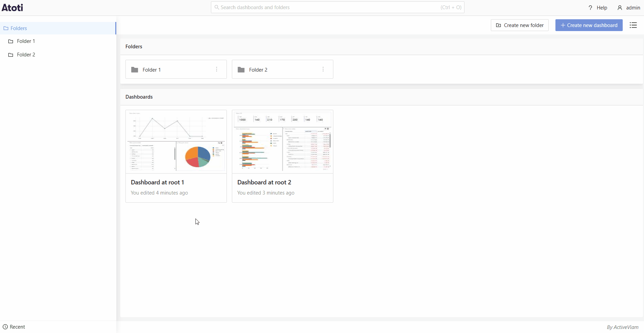Open the admin user account menu
The image size is (644, 333).
point(629,7)
